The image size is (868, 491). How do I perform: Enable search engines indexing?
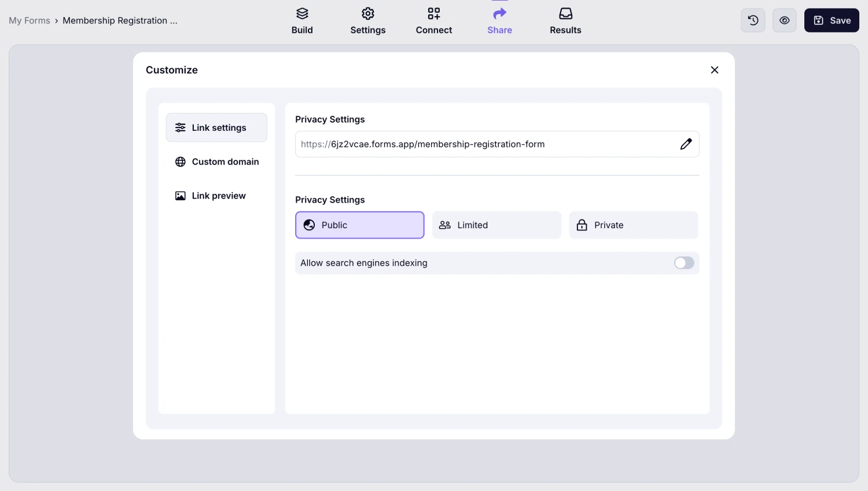click(x=683, y=263)
